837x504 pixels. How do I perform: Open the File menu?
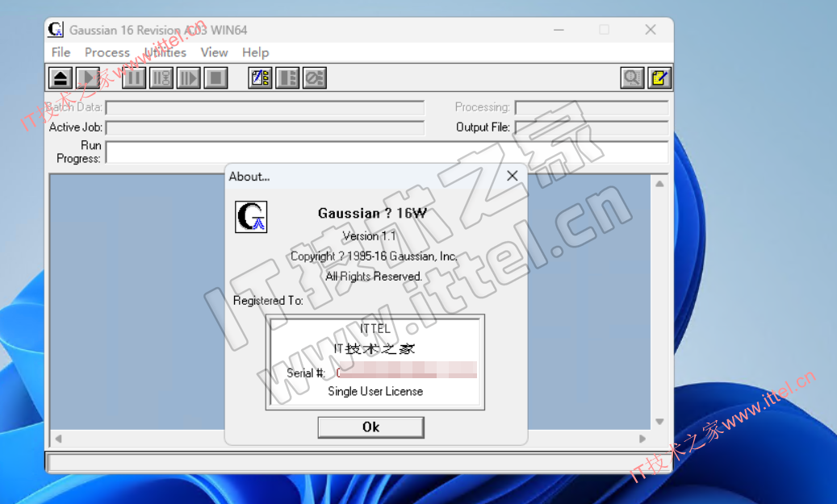pyautogui.click(x=61, y=52)
